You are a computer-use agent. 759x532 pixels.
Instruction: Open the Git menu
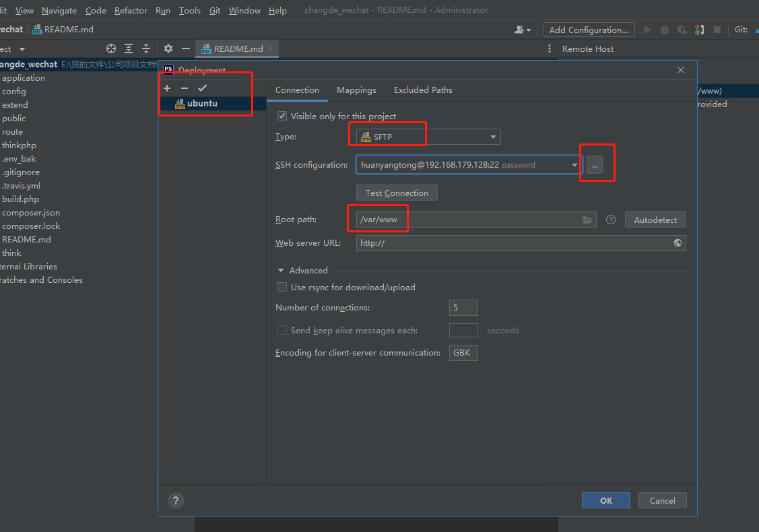coord(214,10)
